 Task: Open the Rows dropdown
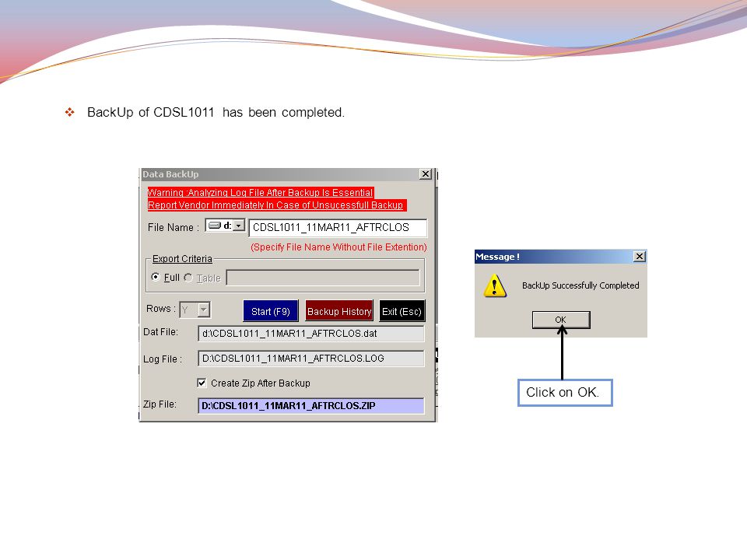coord(203,310)
